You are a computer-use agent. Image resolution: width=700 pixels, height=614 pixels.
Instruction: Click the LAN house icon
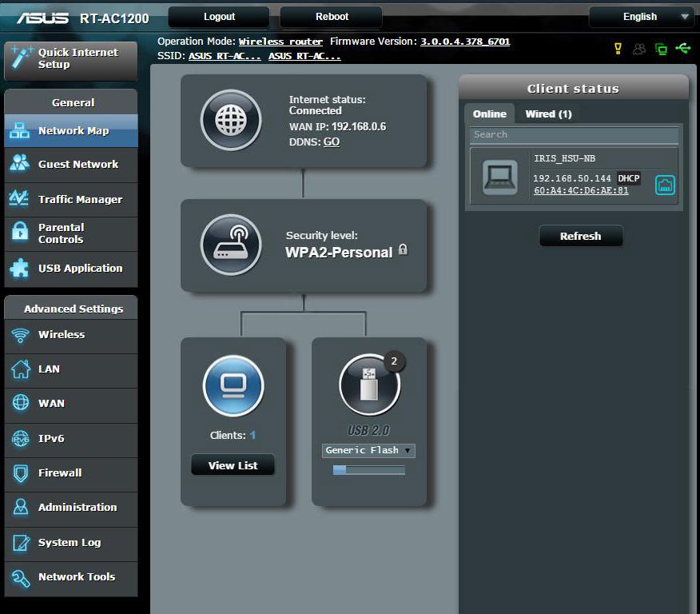coord(21,369)
